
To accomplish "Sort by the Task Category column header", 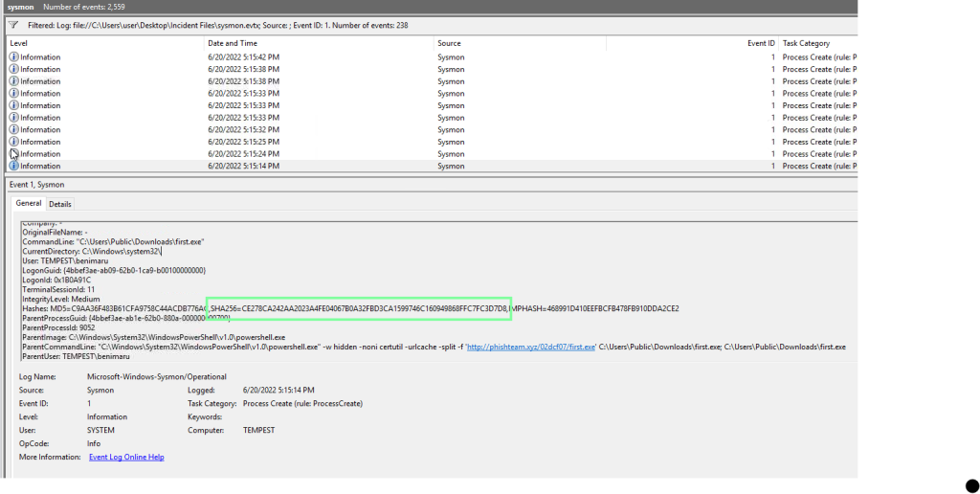I will click(806, 43).
